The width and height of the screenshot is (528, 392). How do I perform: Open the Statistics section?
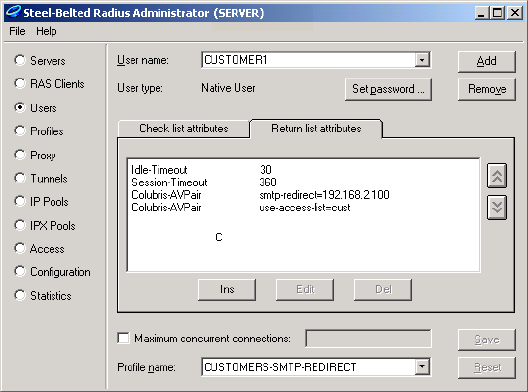point(20,295)
